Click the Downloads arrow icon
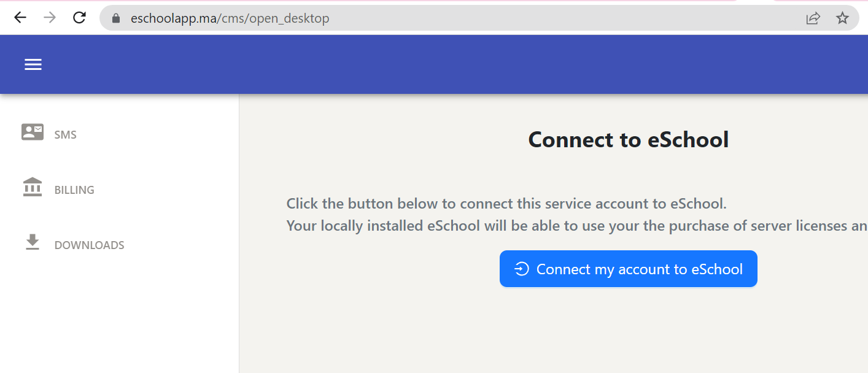868x373 pixels. tap(33, 242)
